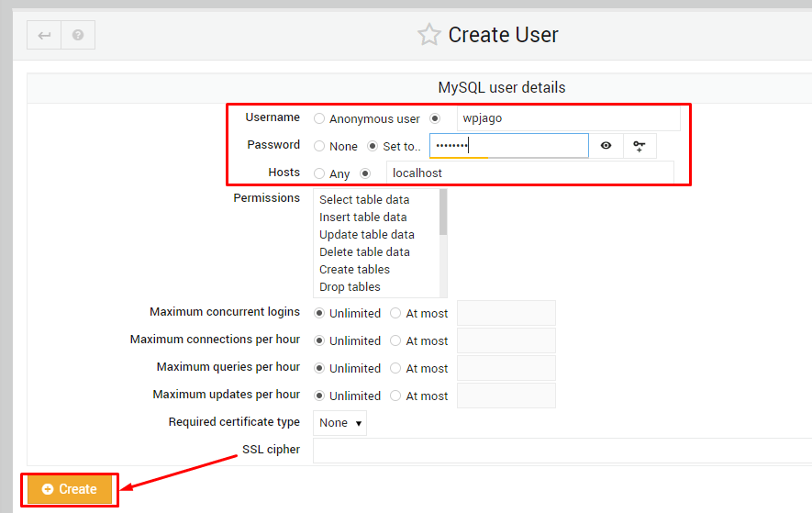The width and height of the screenshot is (812, 513).
Task: Generate random password with key icon
Action: coord(640,146)
